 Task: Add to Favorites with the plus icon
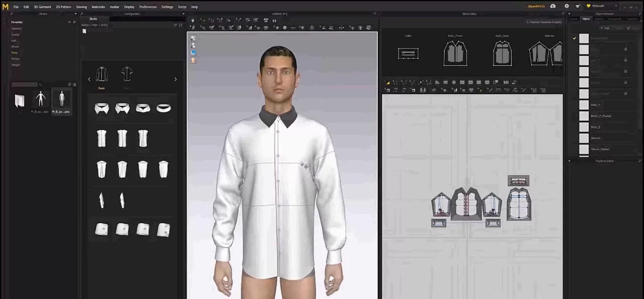coord(69,22)
